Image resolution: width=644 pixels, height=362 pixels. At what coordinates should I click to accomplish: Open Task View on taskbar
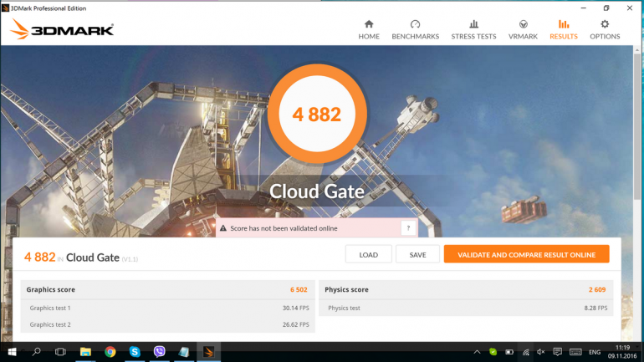tap(60, 352)
